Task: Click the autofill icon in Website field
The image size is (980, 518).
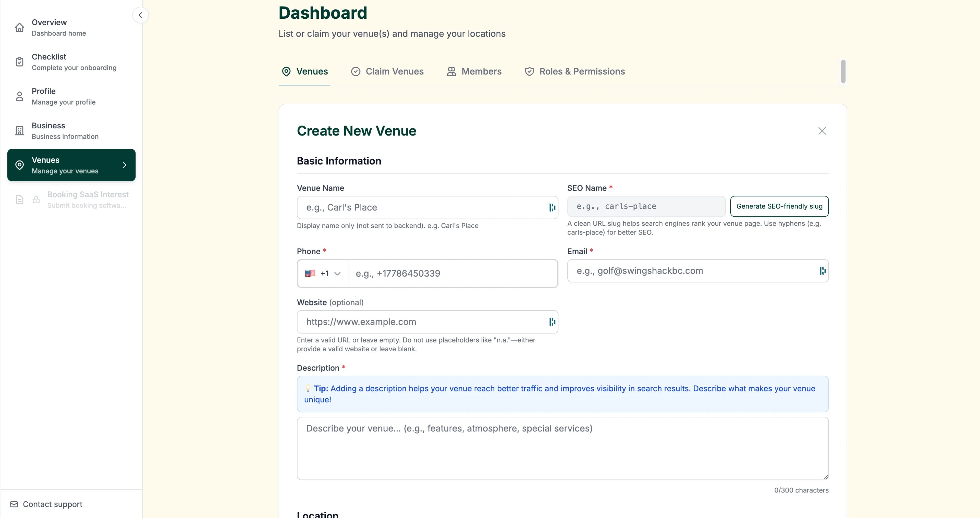Action: pos(552,322)
